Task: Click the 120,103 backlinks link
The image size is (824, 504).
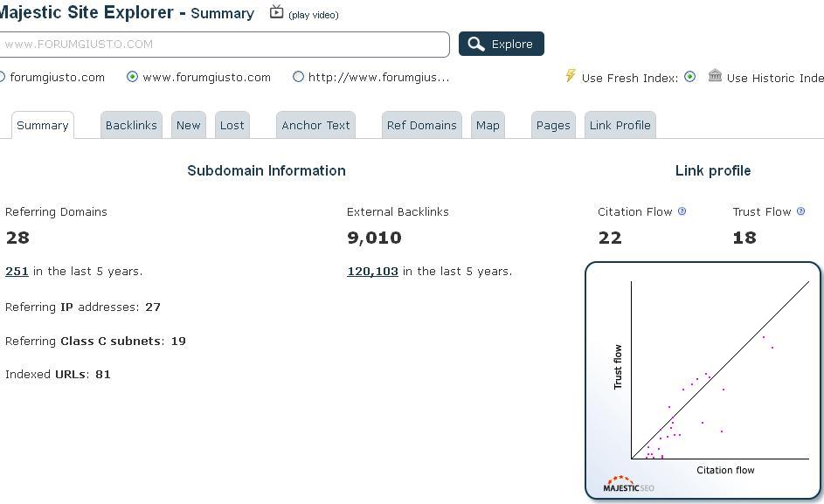Action: 372,271
